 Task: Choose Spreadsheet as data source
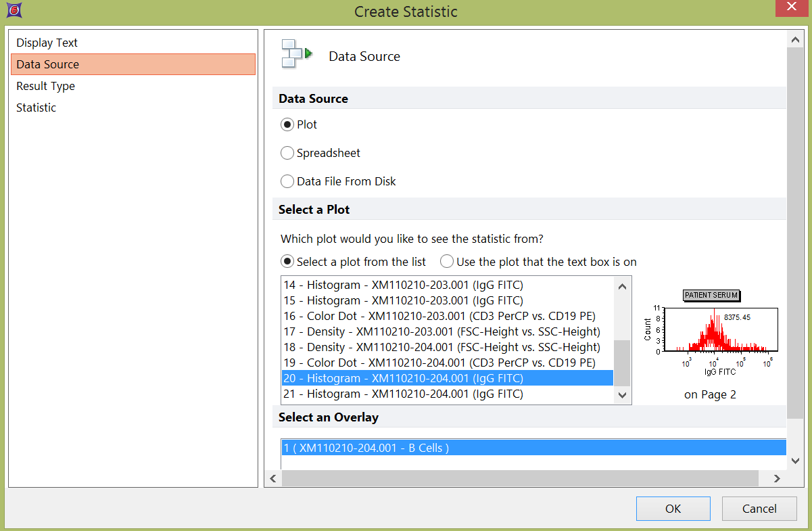(x=287, y=153)
